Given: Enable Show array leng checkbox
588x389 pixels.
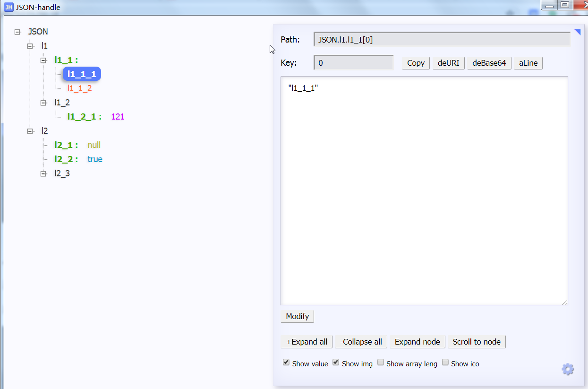Looking at the screenshot, I should tap(380, 363).
